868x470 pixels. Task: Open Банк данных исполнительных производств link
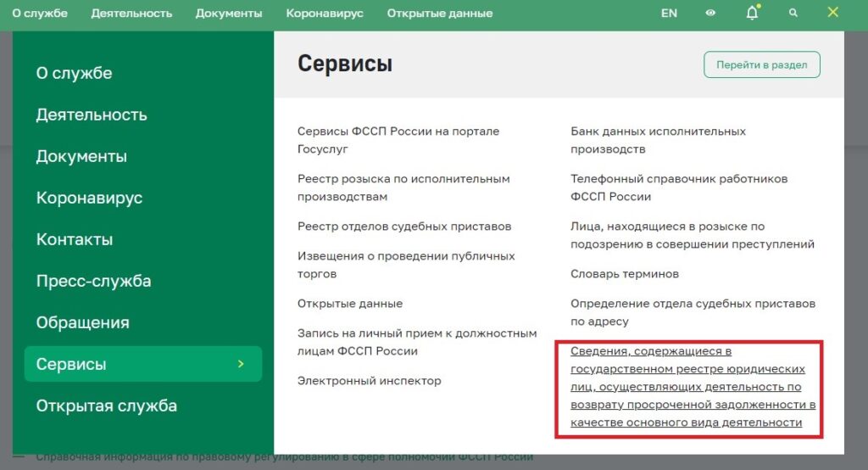(x=658, y=140)
